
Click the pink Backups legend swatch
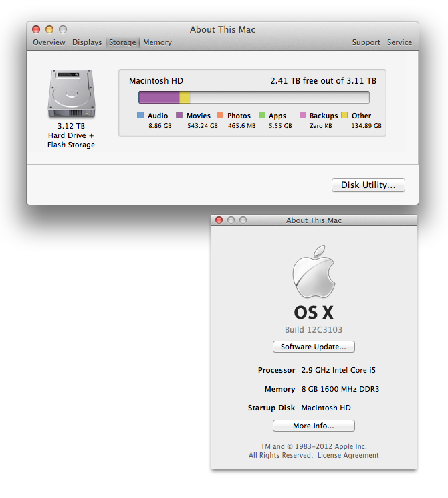point(303,115)
